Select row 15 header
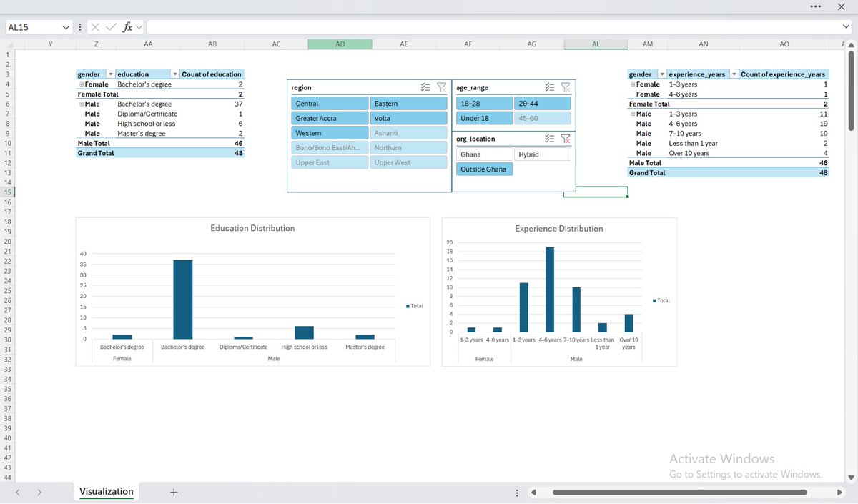The image size is (858, 504). 7,192
